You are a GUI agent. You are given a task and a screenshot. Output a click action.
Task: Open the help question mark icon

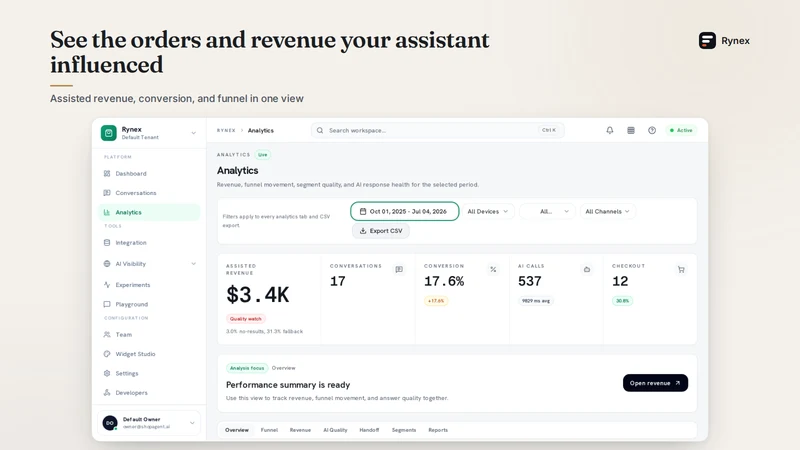tap(652, 131)
